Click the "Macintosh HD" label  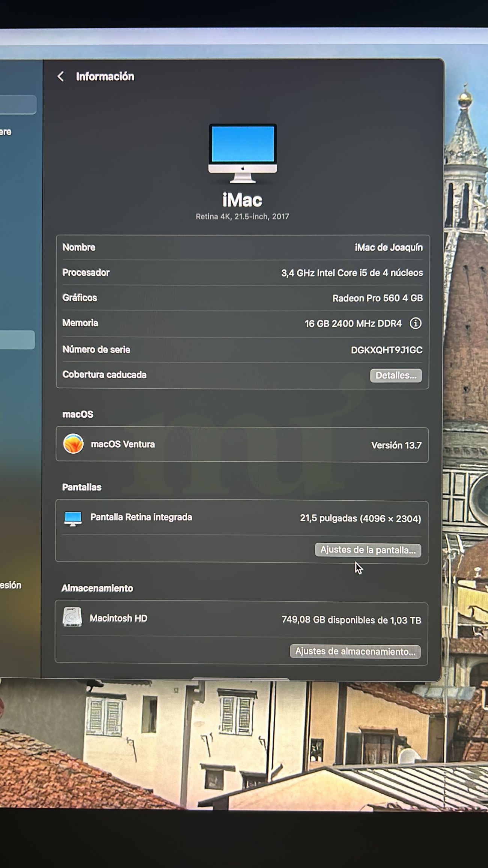[x=118, y=618]
